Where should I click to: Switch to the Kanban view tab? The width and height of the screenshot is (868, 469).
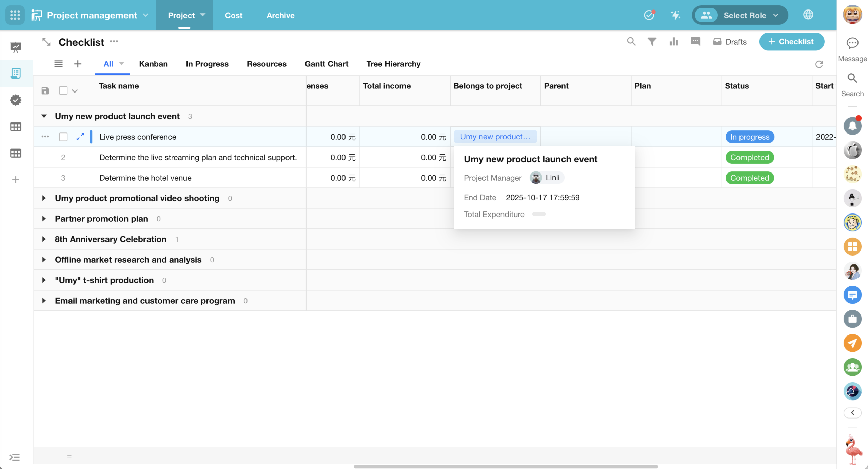153,64
